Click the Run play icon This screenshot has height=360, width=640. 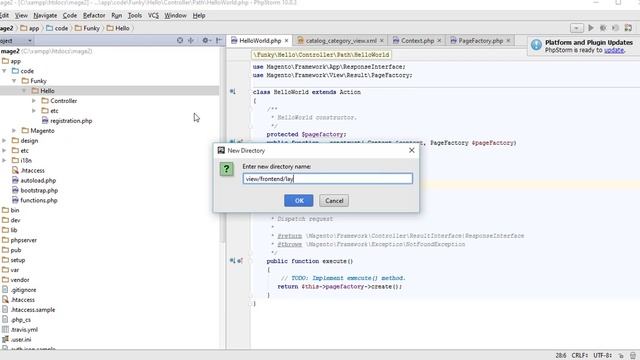(x=591, y=28)
